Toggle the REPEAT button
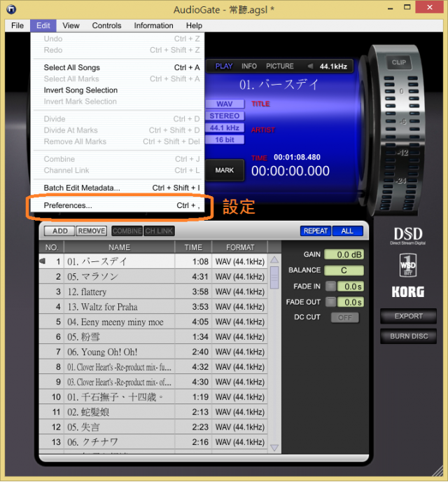Image resolution: width=448 pixels, height=482 pixels. tap(316, 231)
